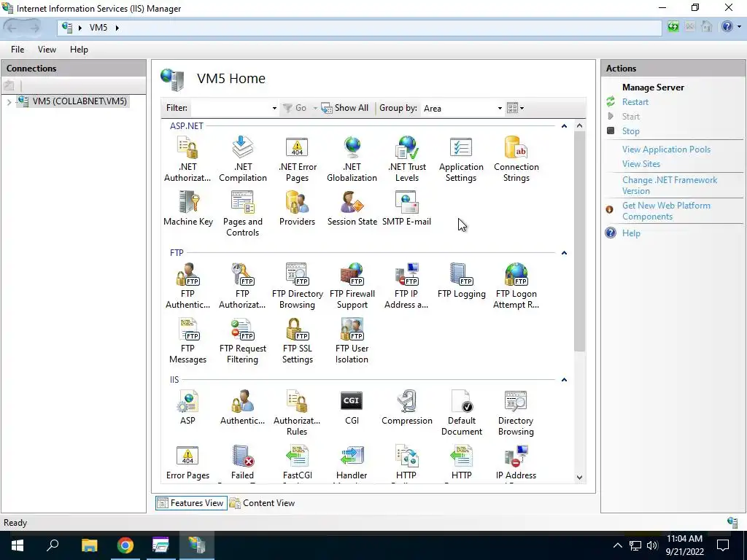Collapse the ASP.NET group
The width and height of the screenshot is (747, 560).
coord(564,126)
